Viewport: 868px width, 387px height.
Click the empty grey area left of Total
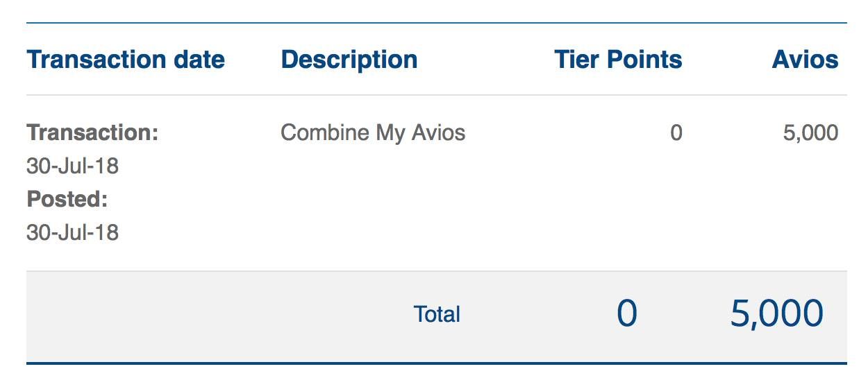[x=208, y=316]
